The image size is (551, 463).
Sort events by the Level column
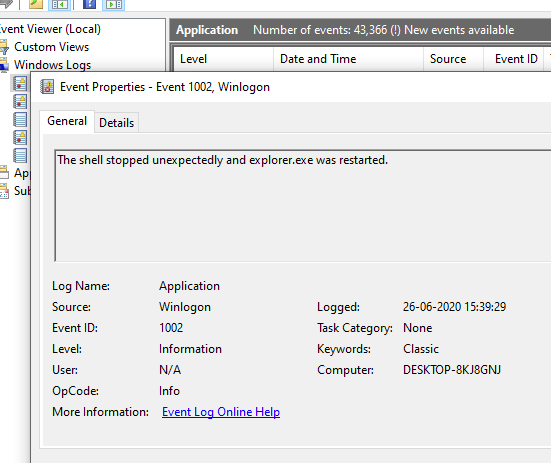click(x=223, y=59)
